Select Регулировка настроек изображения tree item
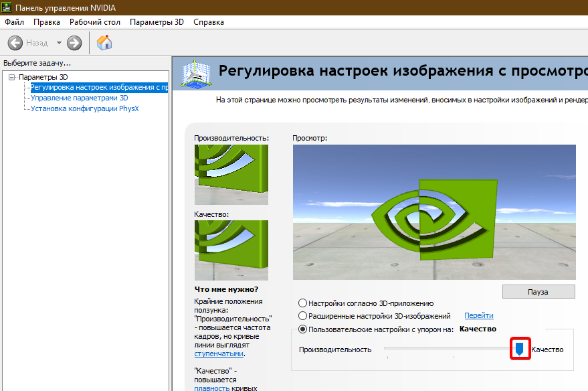 [99, 88]
